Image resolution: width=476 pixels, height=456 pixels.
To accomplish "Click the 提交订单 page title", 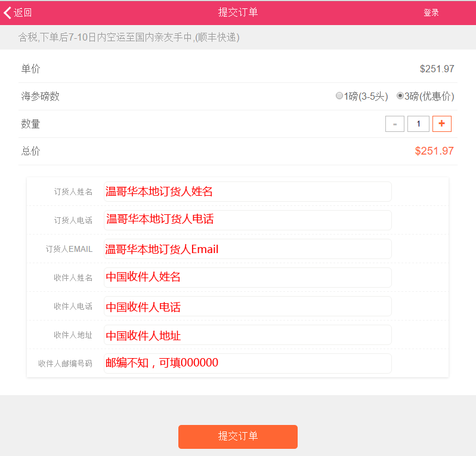I will pyautogui.click(x=238, y=13).
